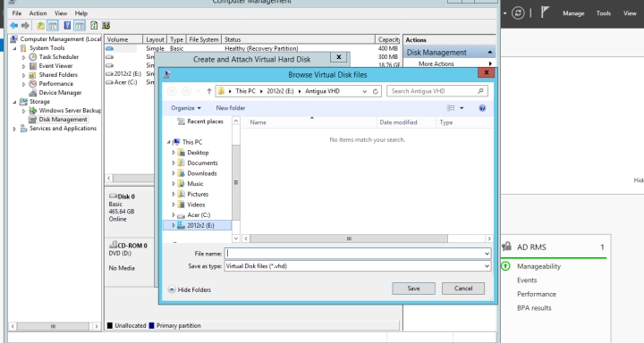Screen dimensions: 644x343
Task: Open the Help menu
Action: pos(80,13)
